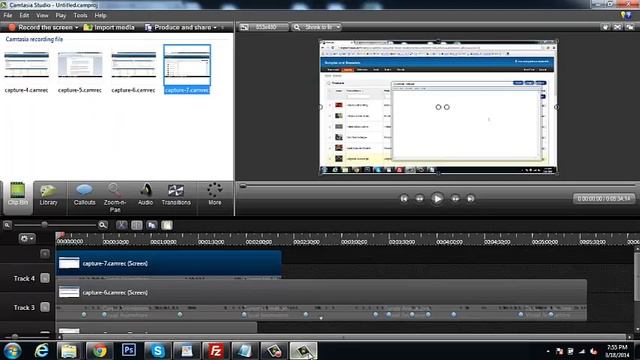Click detach preview window icon
The height and width of the screenshot is (360, 640).
[630, 27]
